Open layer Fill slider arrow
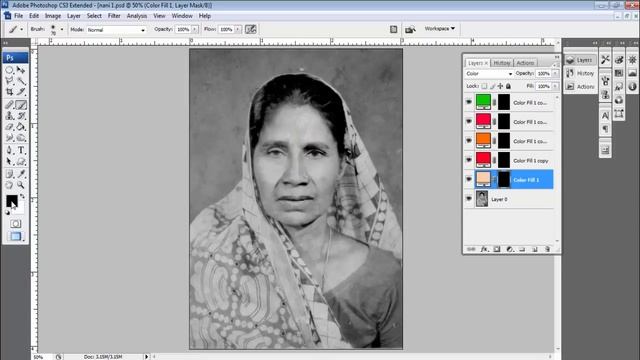The width and height of the screenshot is (640, 360). pos(555,86)
